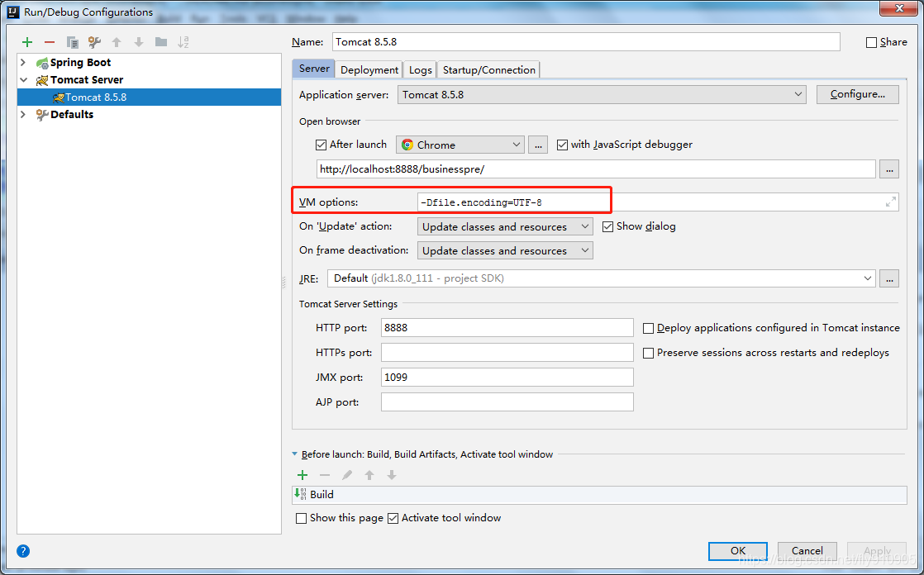Toggle Activate tool window checkbox

[393, 519]
